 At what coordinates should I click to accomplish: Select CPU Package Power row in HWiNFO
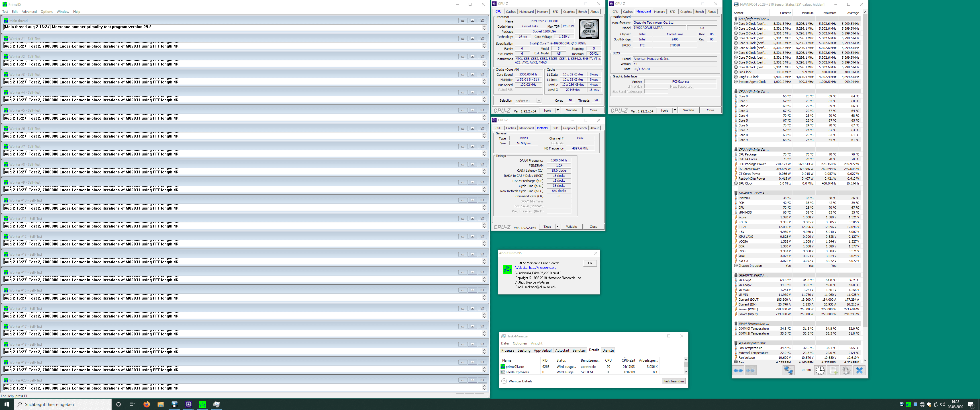click(797, 164)
